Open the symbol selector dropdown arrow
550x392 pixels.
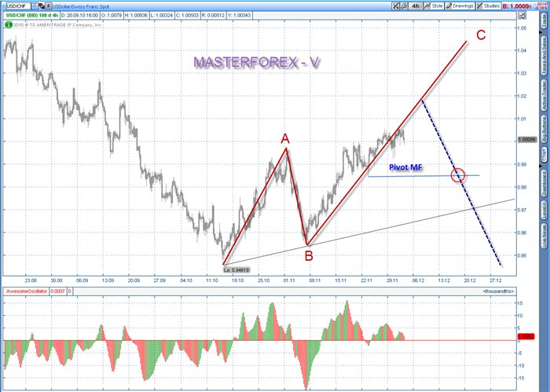35,6
